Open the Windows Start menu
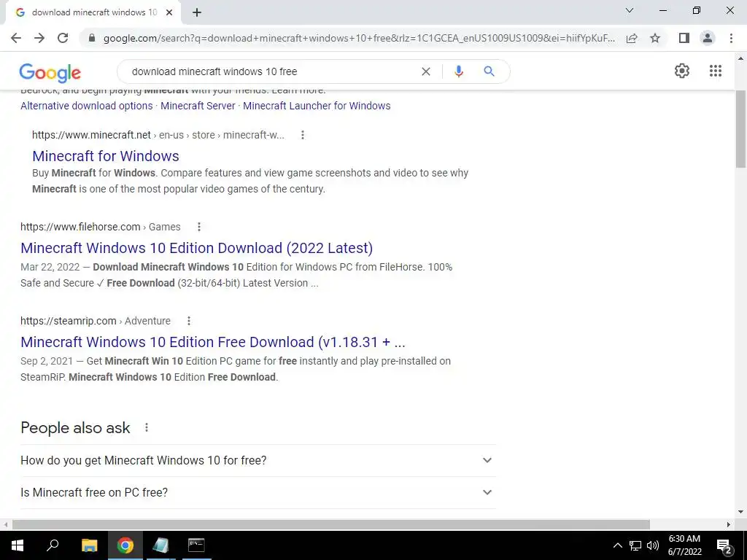Image resolution: width=747 pixels, height=560 pixels. pos(18,545)
